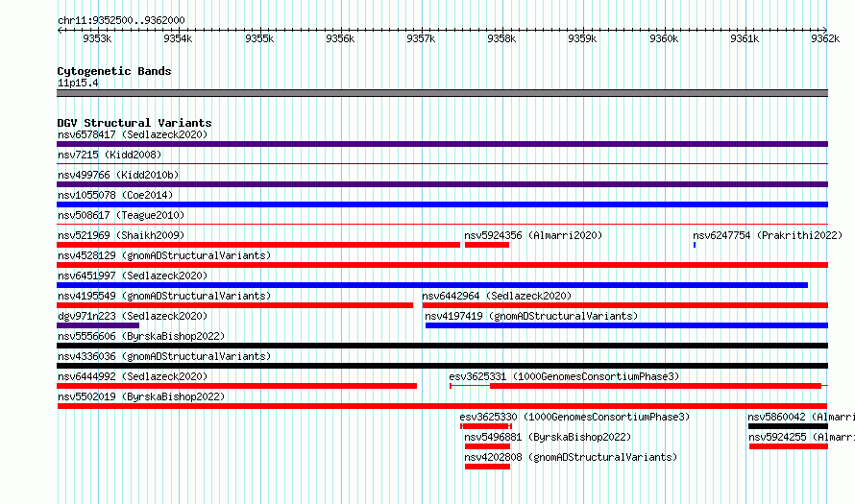Click the 9355k ruler tick label

pyautogui.click(x=259, y=38)
